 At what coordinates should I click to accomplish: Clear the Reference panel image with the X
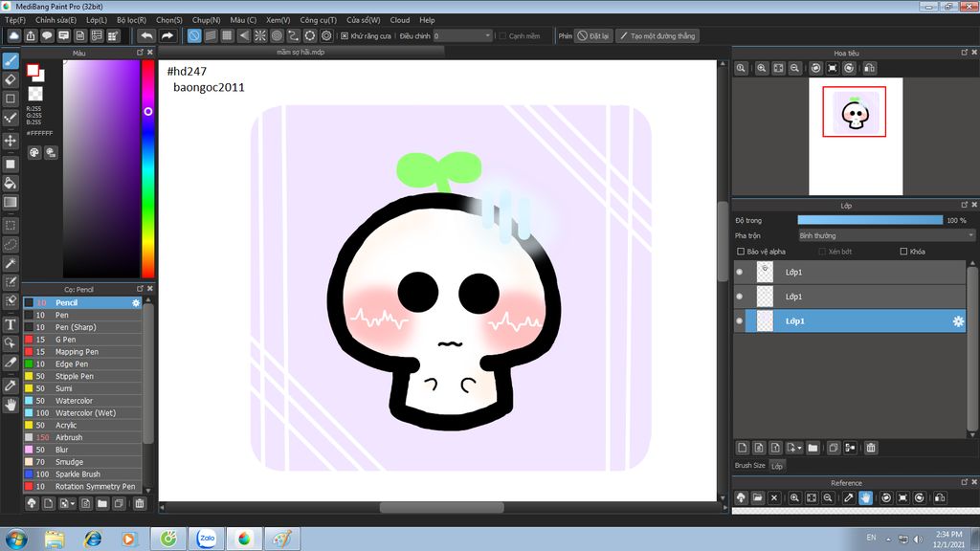point(773,497)
